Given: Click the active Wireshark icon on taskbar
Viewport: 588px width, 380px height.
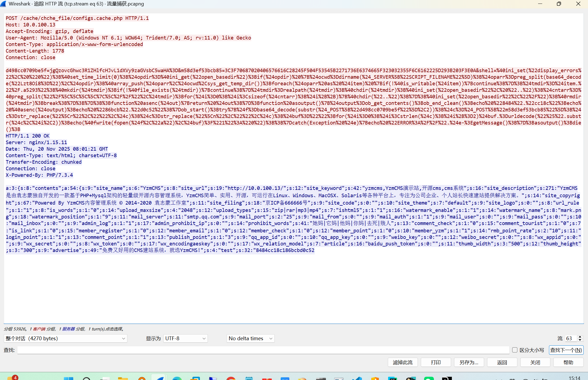Looking at the screenshot, I should 159,378.
